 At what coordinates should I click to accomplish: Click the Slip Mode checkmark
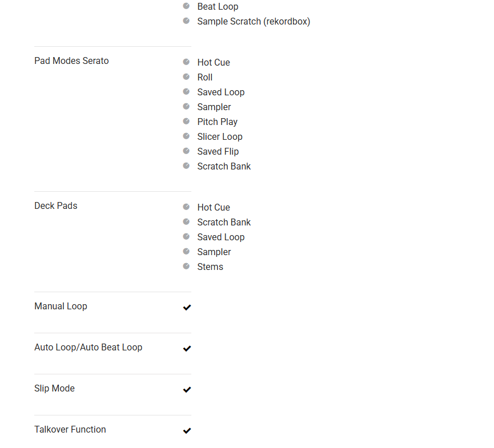tap(187, 390)
